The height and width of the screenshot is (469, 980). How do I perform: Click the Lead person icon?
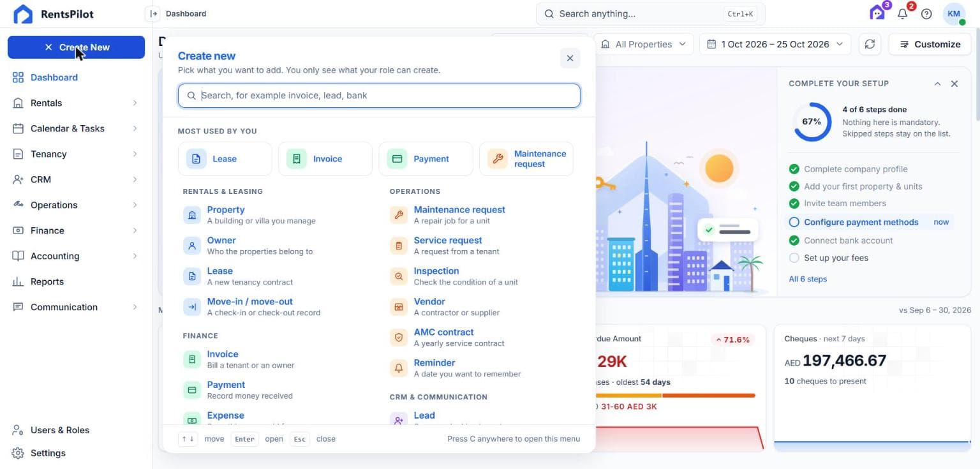[399, 420]
